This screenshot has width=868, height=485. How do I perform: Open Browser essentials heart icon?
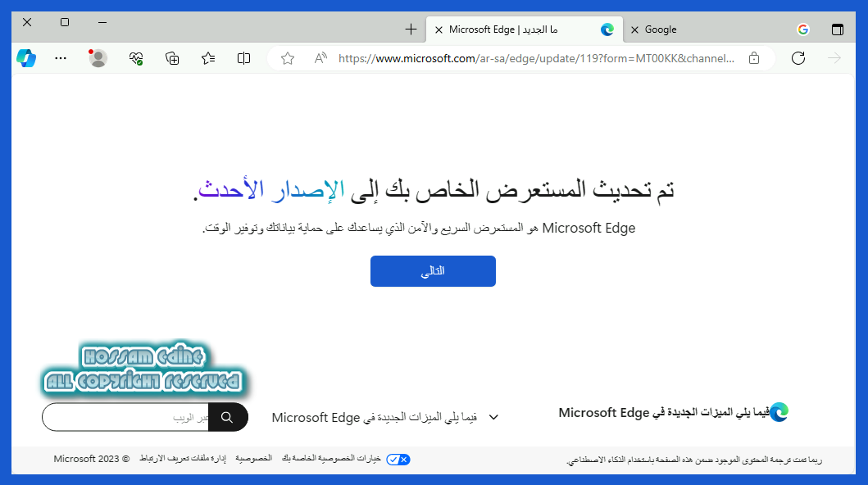point(136,58)
